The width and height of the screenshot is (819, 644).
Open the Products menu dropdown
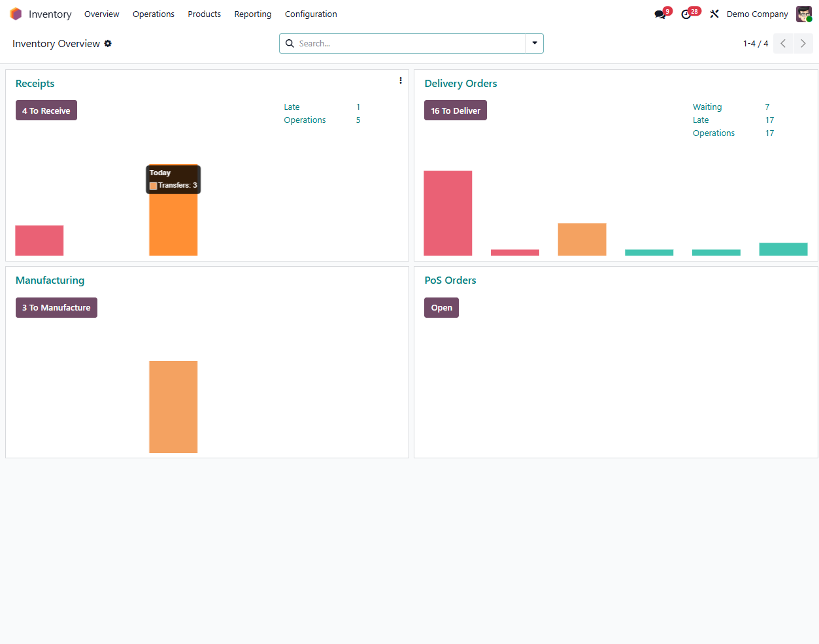point(205,14)
